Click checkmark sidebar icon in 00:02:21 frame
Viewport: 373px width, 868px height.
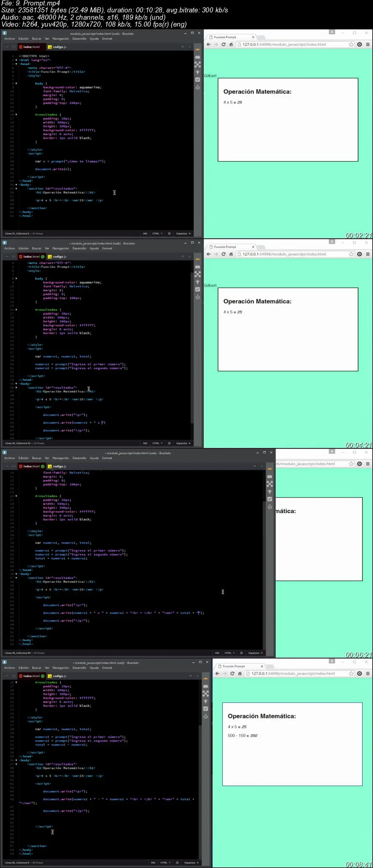[198, 80]
